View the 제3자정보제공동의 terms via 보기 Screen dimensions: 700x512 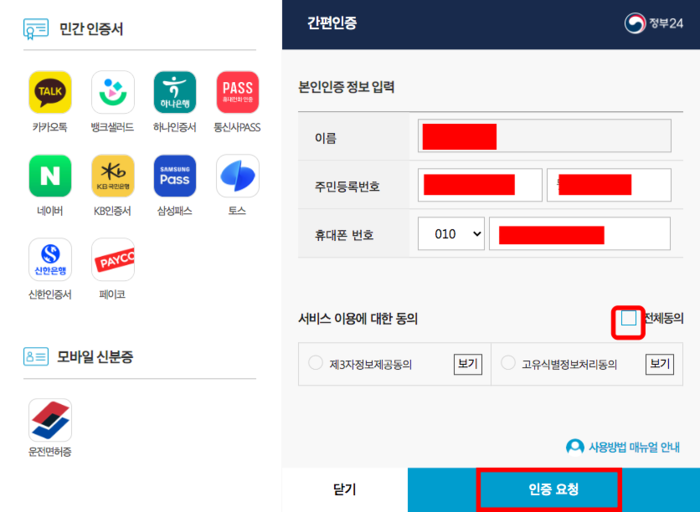(x=468, y=364)
